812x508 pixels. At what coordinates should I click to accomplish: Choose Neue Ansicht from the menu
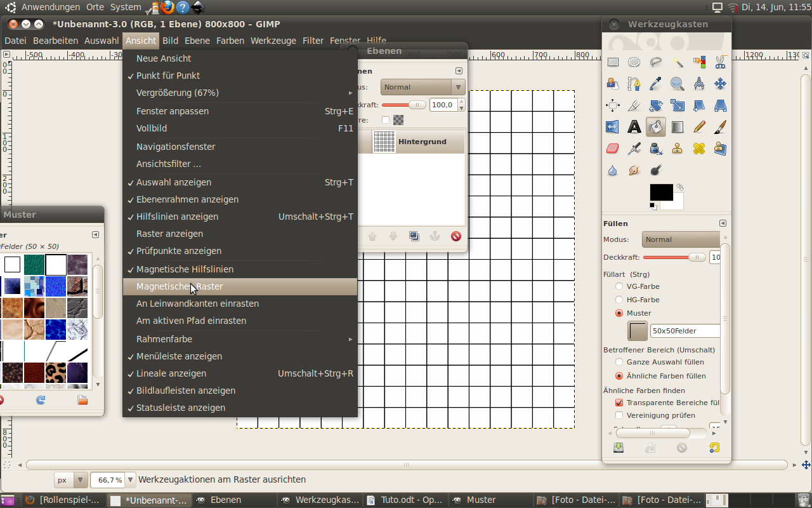click(x=240, y=58)
